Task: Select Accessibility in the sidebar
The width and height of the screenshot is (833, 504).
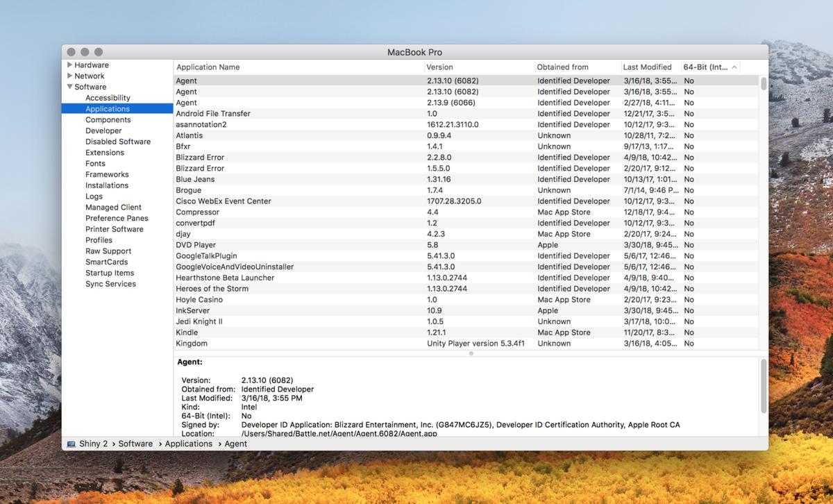Action: [108, 98]
